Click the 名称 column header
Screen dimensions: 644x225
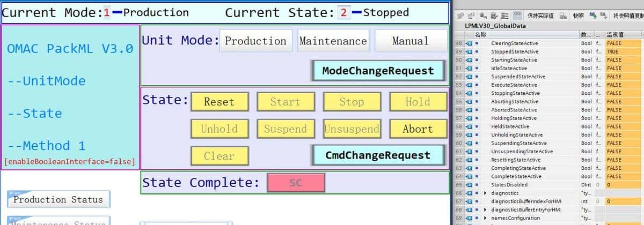(x=481, y=34)
